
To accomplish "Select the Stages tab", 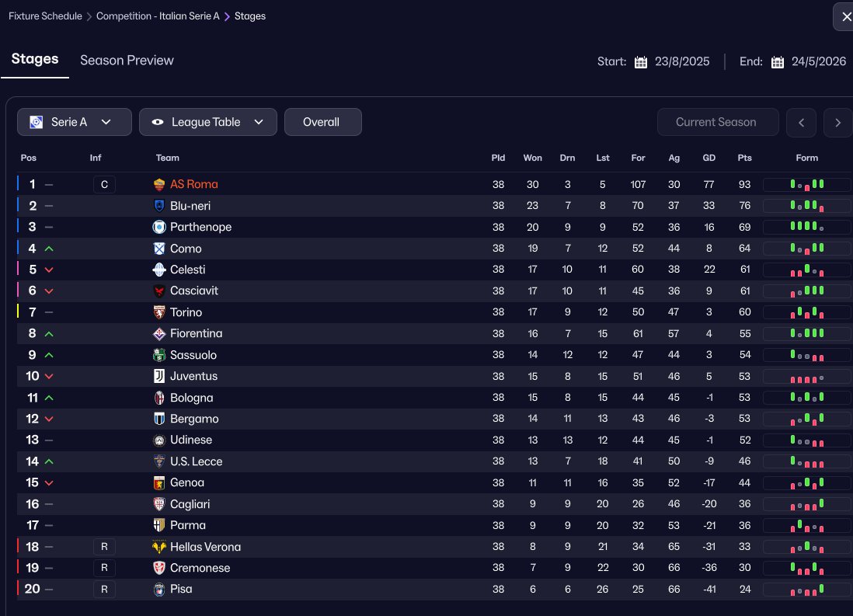I will 35,60.
